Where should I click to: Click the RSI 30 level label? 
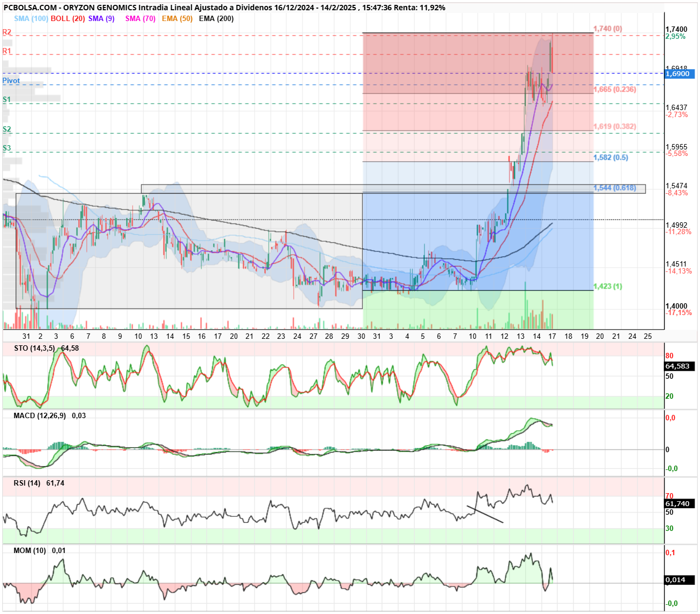coord(669,528)
